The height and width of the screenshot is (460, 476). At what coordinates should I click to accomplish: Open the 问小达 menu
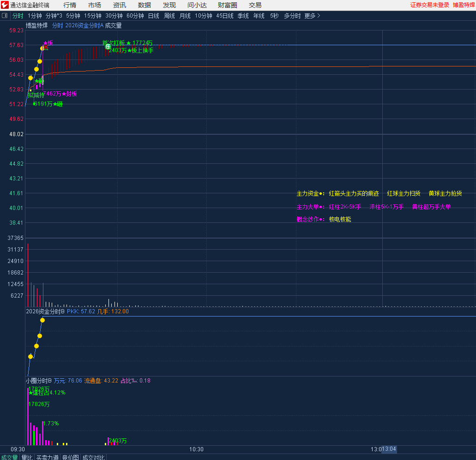click(x=197, y=6)
